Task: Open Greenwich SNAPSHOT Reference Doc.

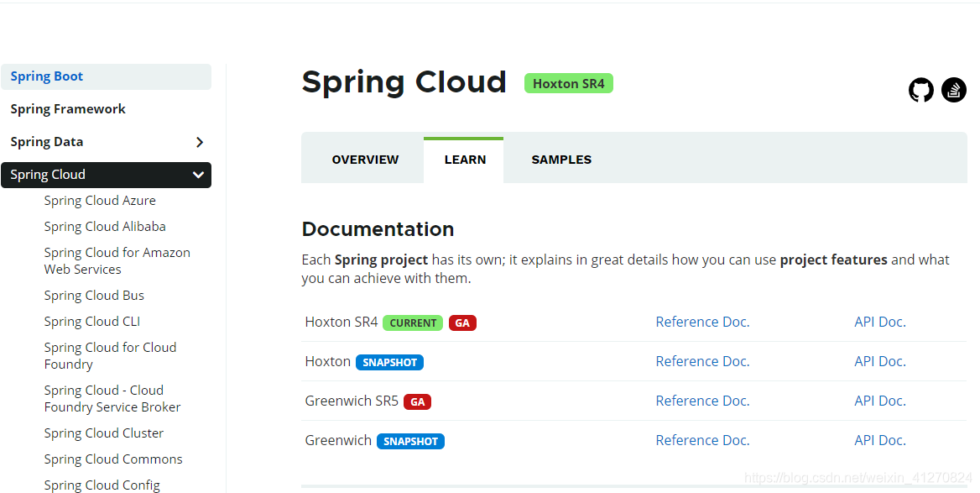Action: coord(702,440)
